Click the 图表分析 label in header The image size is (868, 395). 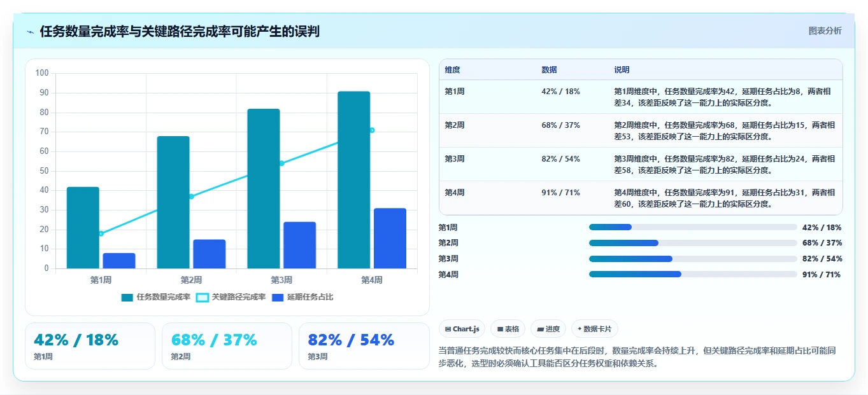[x=825, y=31]
